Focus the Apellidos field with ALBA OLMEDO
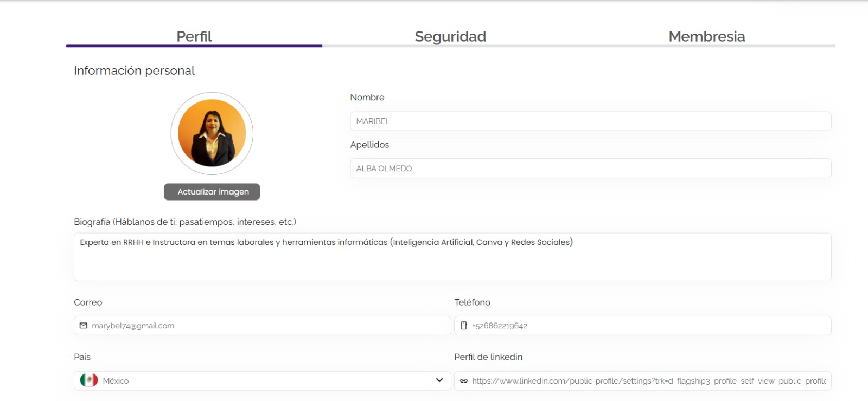Viewport: 868px width, 401px height. (590, 169)
